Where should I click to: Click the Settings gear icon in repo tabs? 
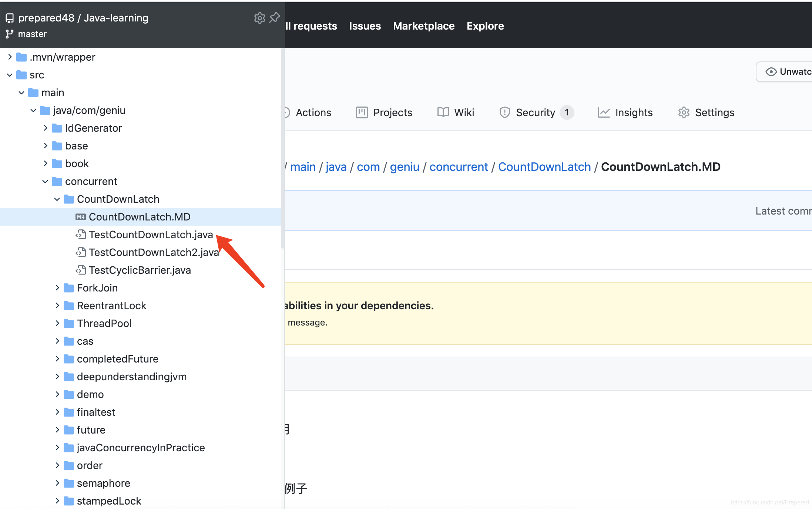684,112
